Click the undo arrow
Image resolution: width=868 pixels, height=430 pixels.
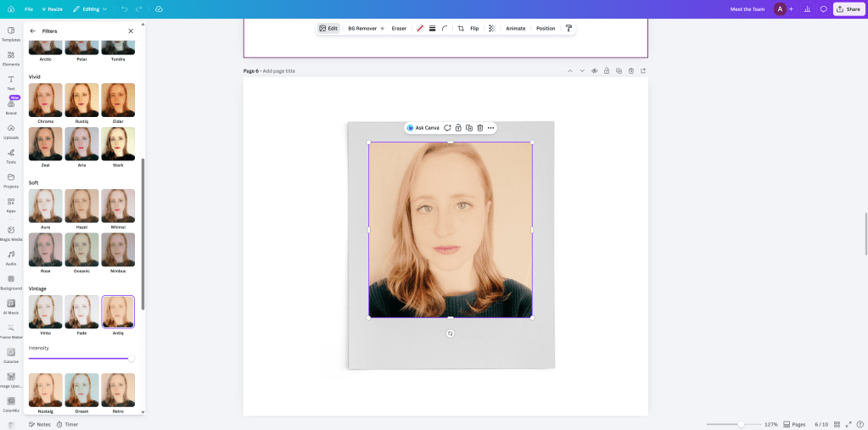coord(125,8)
